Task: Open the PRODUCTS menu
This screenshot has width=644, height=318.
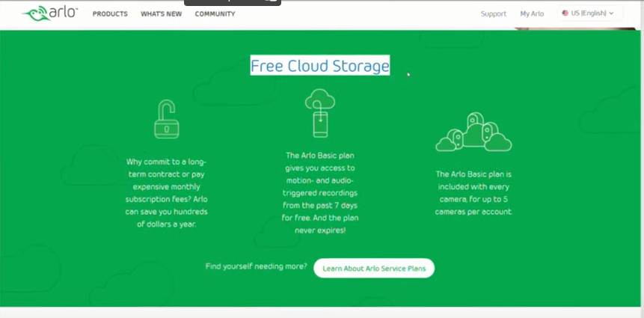Action: (x=110, y=14)
